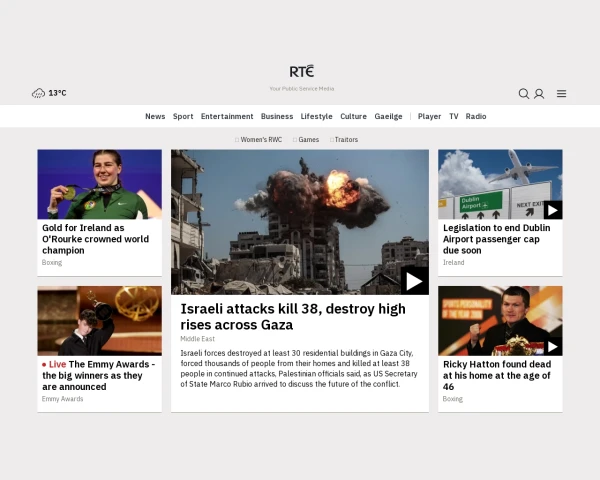Open the Women's RWC topic link

[260, 140]
